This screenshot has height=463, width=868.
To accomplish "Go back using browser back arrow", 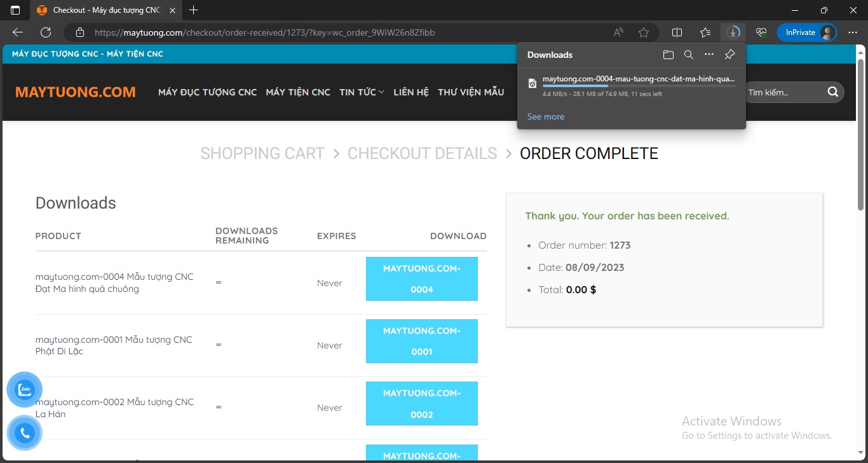I will [18, 32].
